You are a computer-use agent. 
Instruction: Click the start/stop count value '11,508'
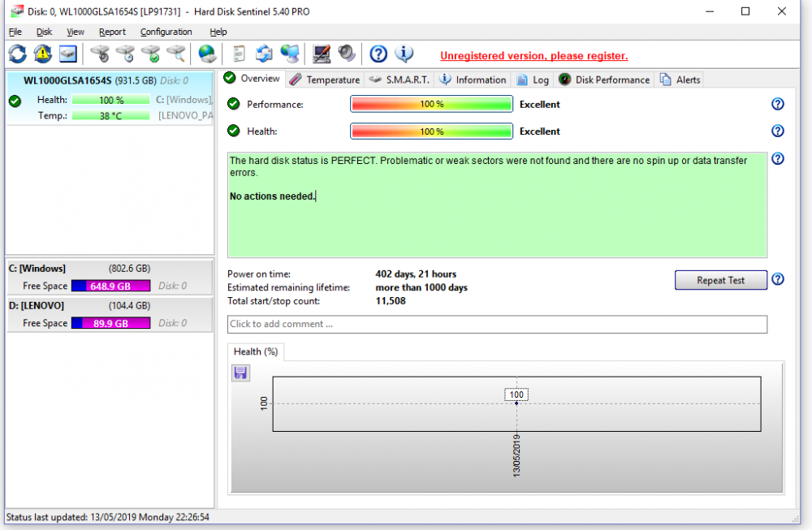391,301
